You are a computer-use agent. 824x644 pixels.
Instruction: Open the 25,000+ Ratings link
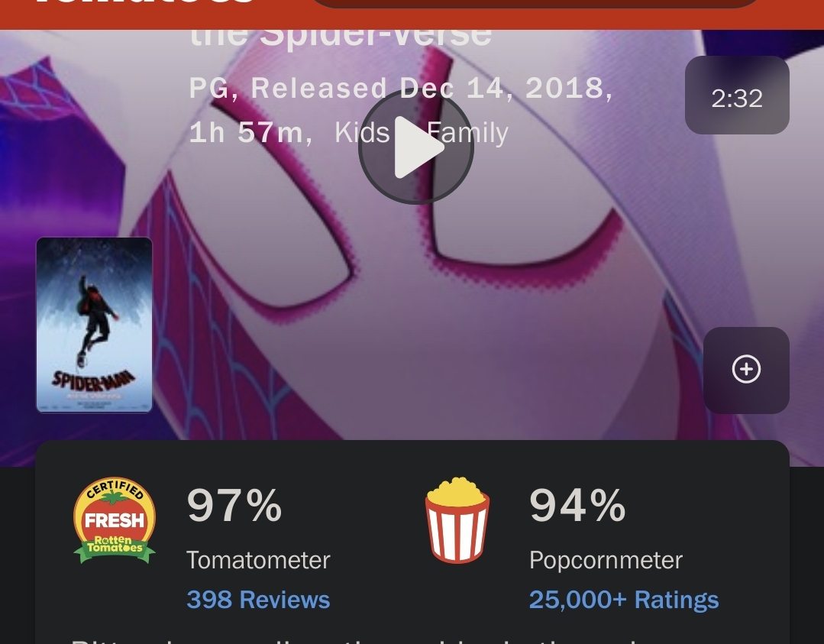(624, 600)
